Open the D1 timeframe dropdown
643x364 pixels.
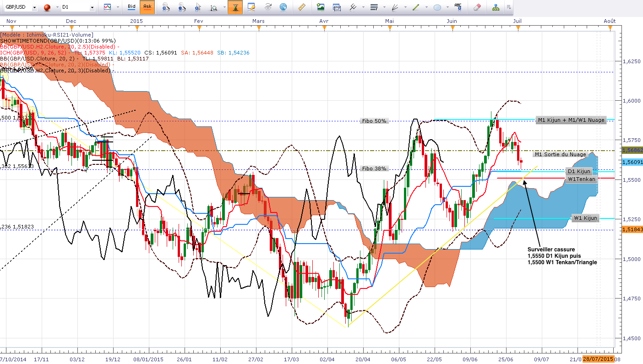tap(78, 7)
